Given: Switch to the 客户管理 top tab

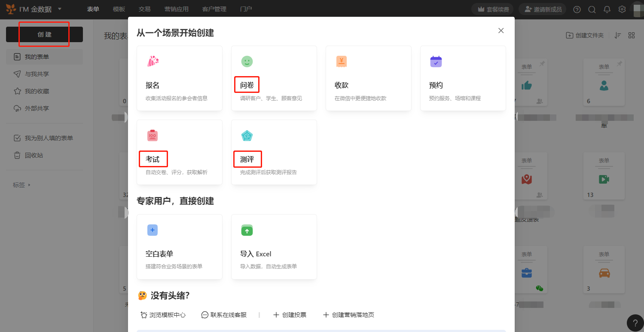Looking at the screenshot, I should [214, 9].
